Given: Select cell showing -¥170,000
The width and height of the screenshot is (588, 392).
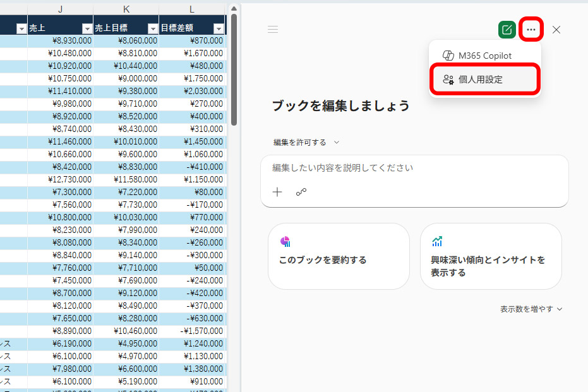Looking at the screenshot, I should (192, 205).
